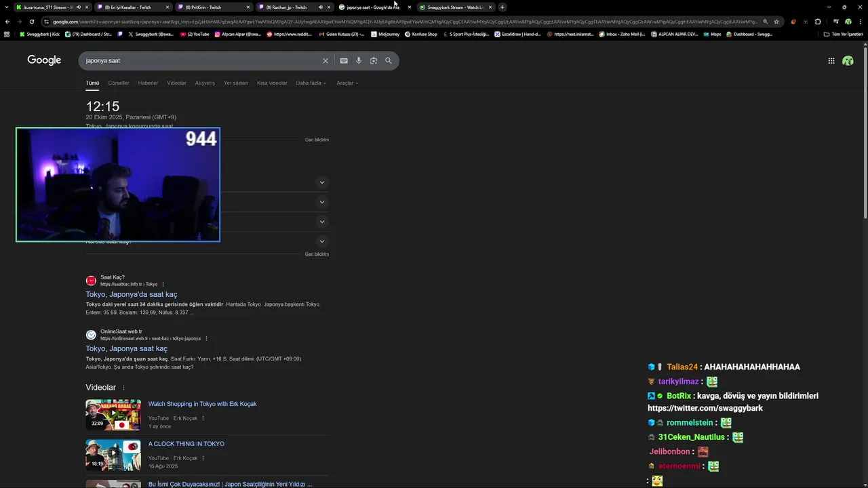Screen dimensions: 868x488
Task: Open the zoom magnifier icon in address bar
Action: point(766,22)
